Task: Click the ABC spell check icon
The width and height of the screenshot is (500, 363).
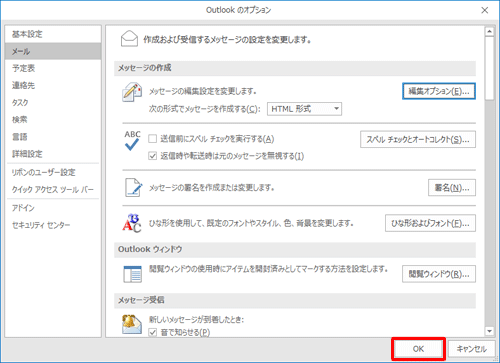Action: pyautogui.click(x=132, y=140)
